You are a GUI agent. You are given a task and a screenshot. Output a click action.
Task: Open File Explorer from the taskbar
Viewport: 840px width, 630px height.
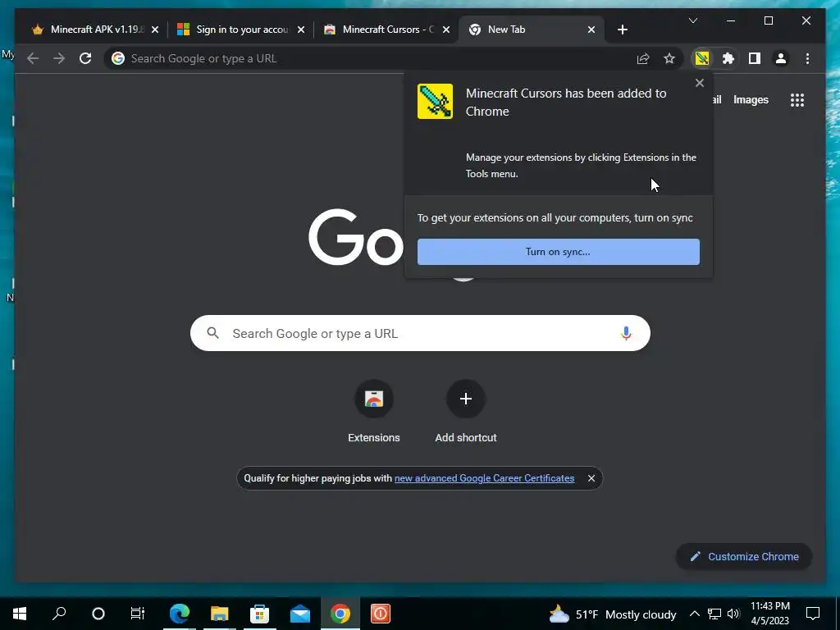click(219, 614)
